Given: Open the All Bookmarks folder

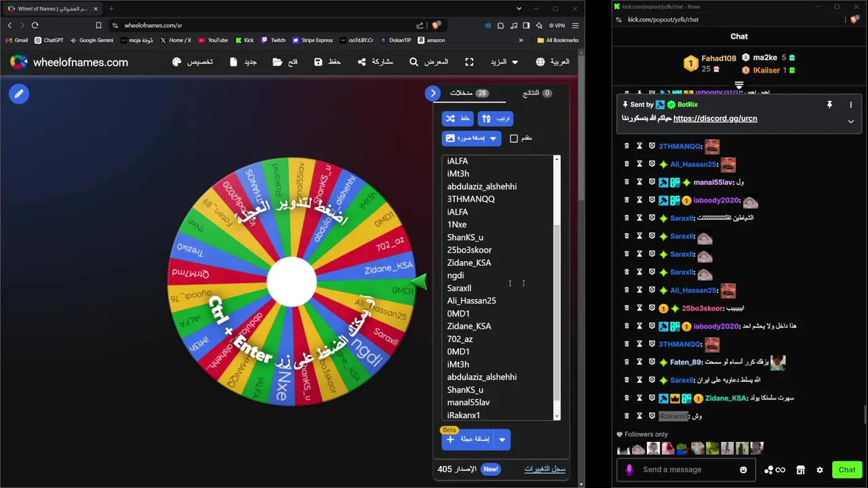Looking at the screenshot, I should tap(558, 40).
